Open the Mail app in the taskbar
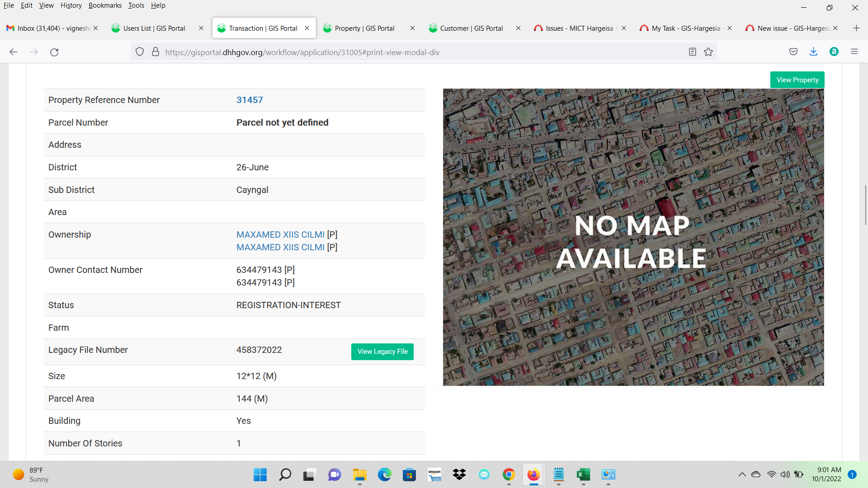868x488 pixels. (484, 474)
